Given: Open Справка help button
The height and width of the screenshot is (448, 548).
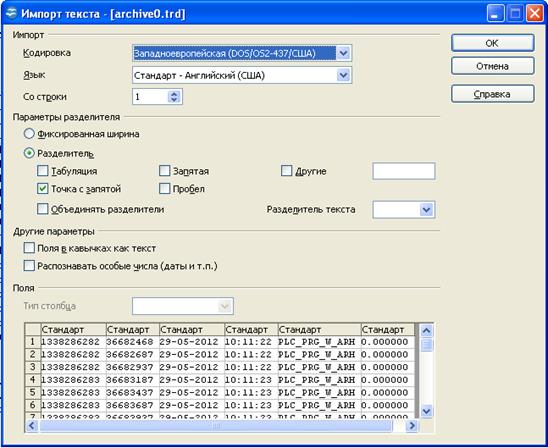Looking at the screenshot, I should pos(492,94).
